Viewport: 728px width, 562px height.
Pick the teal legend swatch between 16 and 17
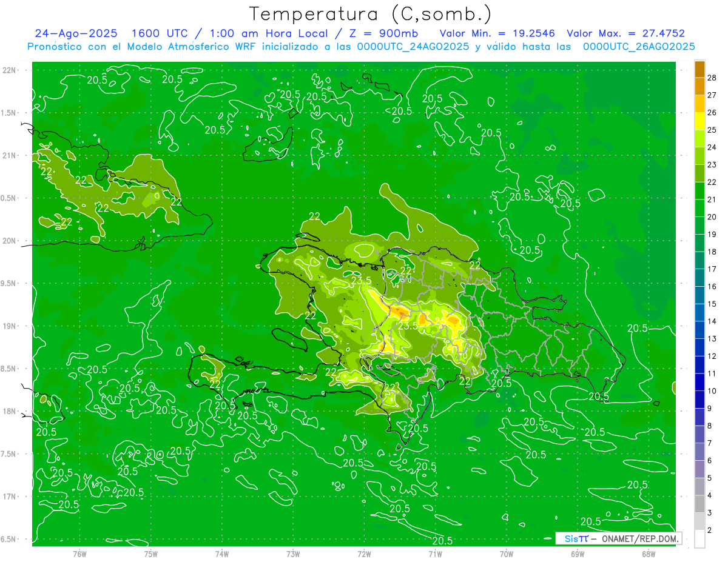coord(699,278)
